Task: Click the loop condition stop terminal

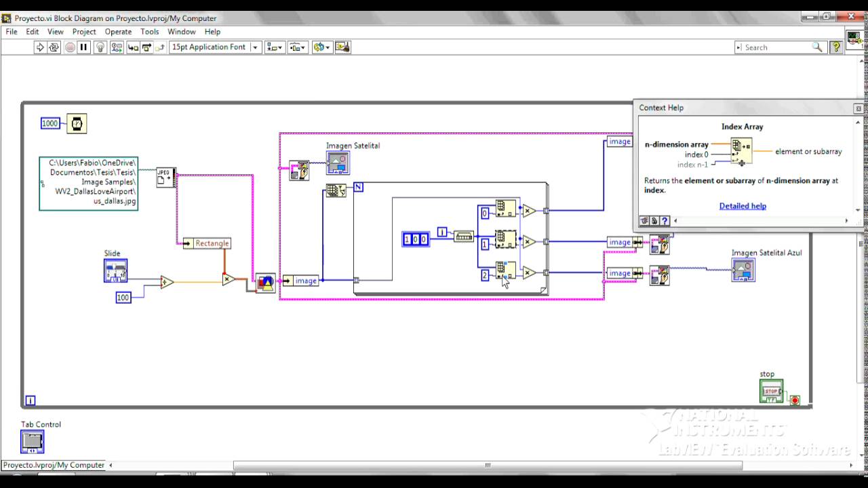Action: click(795, 400)
